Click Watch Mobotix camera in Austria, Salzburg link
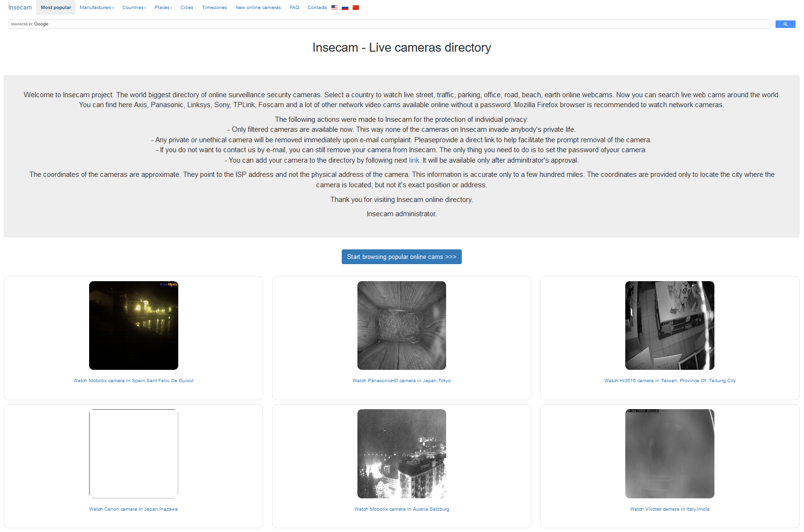 (x=402, y=509)
